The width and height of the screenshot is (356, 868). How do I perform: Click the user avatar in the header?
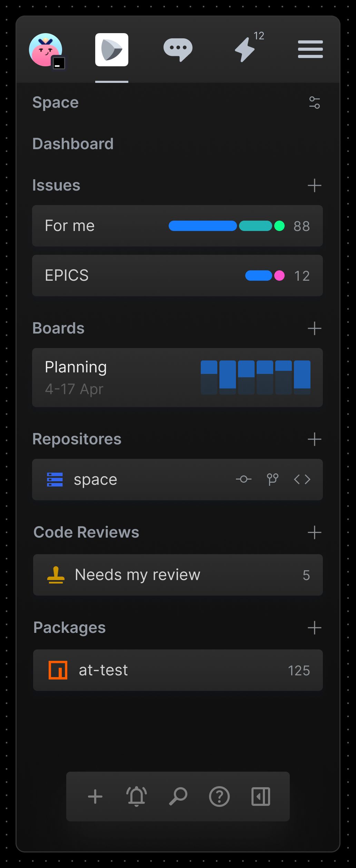(46, 50)
